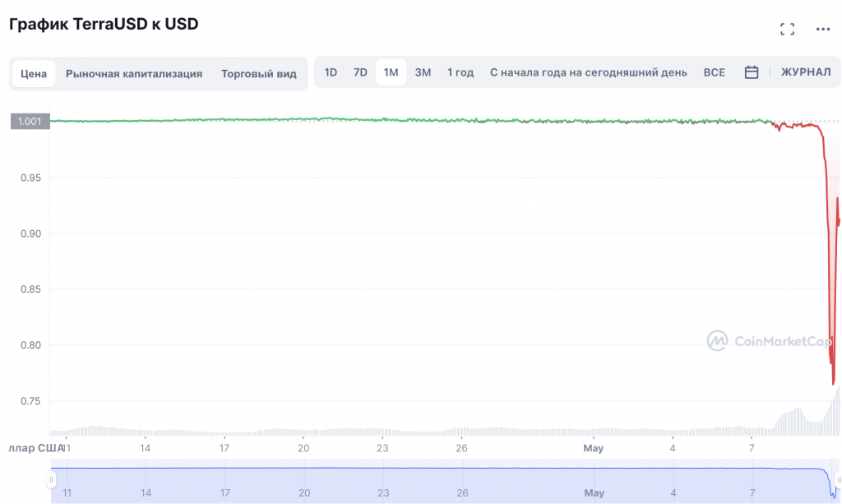Screen dimensions: 842x504
Task: Show the ВСЕ full history range
Action: [714, 72]
